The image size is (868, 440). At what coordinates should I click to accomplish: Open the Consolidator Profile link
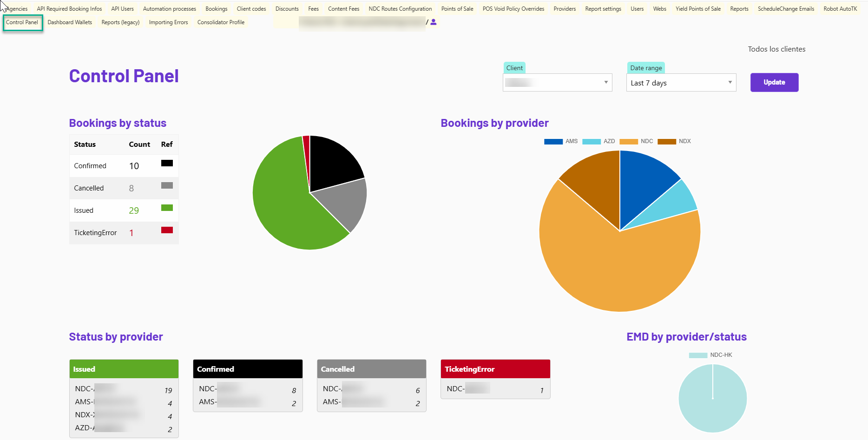pos(221,22)
